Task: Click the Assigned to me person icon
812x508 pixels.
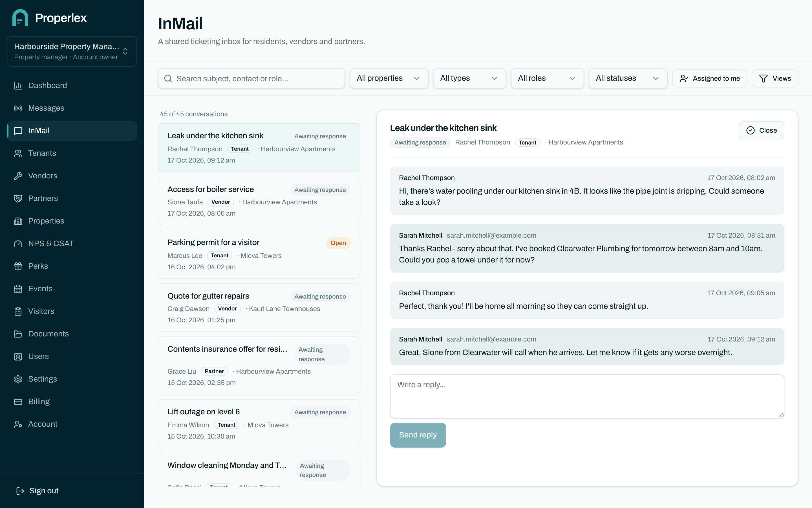Action: pos(683,79)
